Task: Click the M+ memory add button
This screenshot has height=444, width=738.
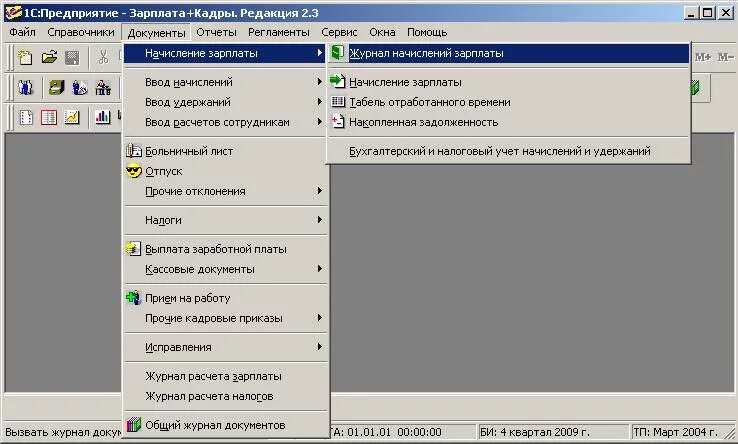Action: pyautogui.click(x=703, y=57)
